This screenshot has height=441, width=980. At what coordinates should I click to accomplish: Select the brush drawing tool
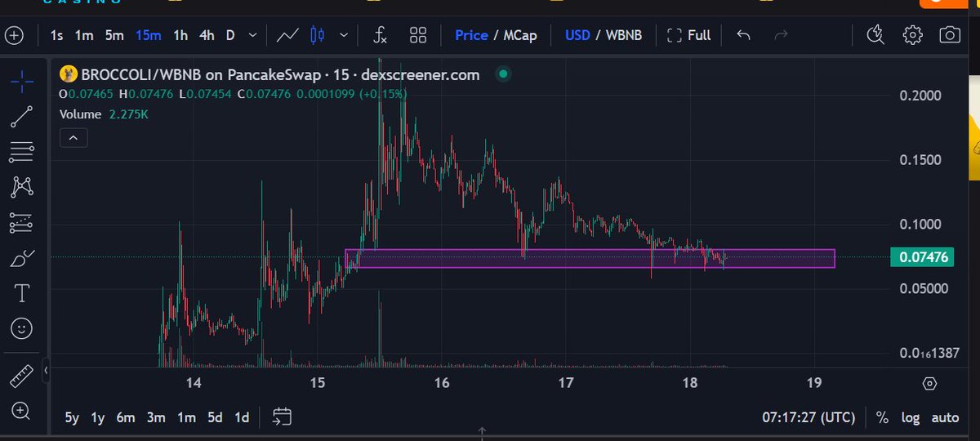click(22, 258)
